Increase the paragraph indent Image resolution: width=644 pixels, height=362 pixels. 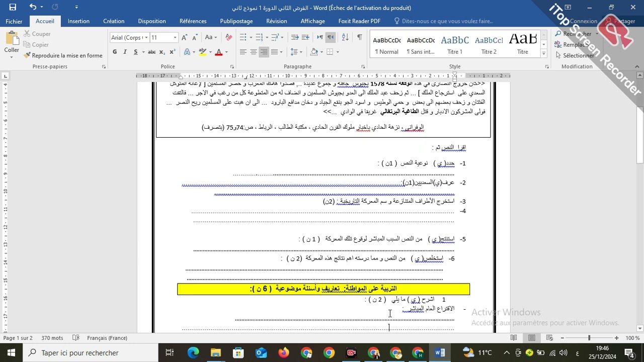click(306, 38)
